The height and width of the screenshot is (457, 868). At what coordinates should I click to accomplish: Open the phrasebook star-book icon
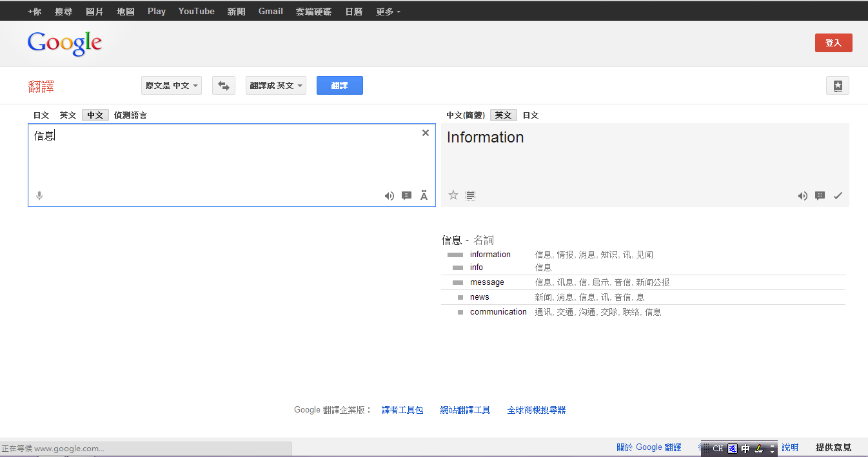pos(838,85)
